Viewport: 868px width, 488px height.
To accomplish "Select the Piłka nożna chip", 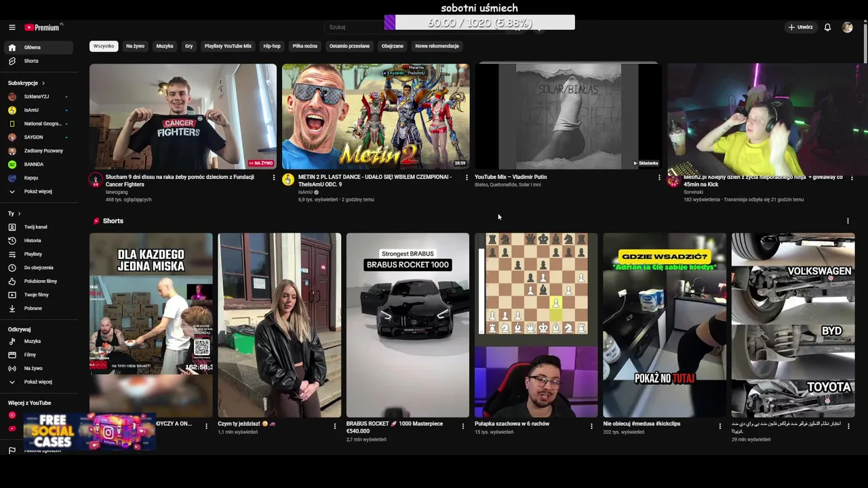I will 305,46.
